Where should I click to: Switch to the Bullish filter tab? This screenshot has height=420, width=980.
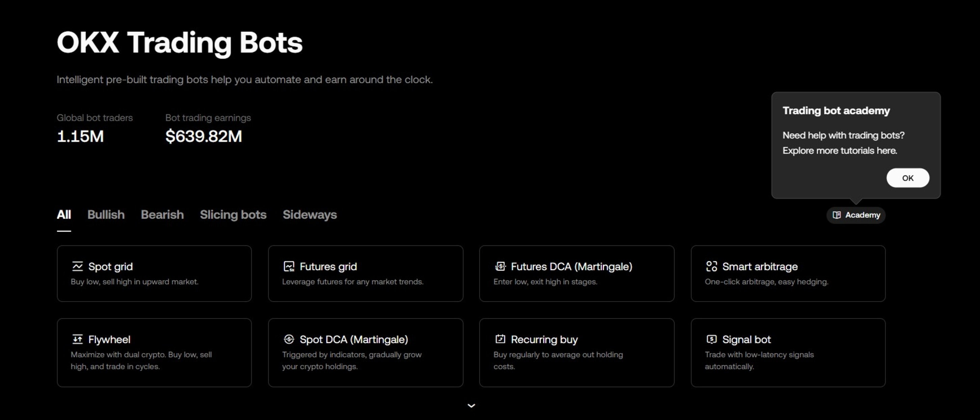point(106,215)
